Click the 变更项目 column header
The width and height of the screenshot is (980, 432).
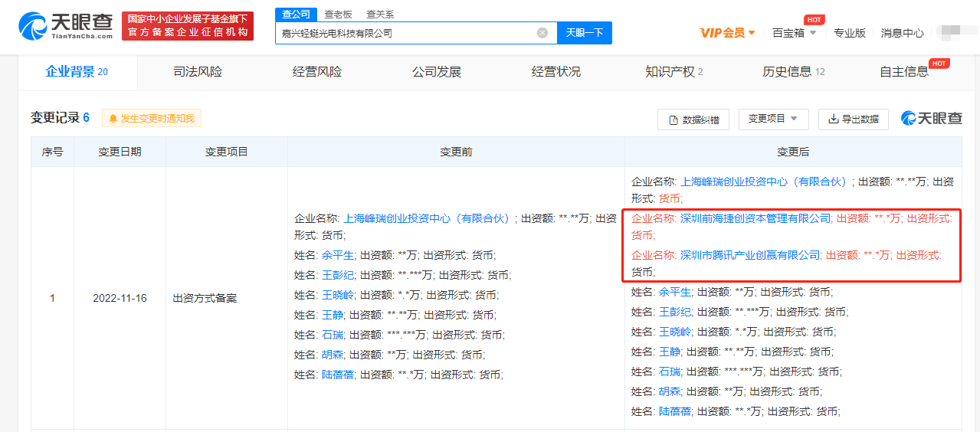tap(227, 152)
